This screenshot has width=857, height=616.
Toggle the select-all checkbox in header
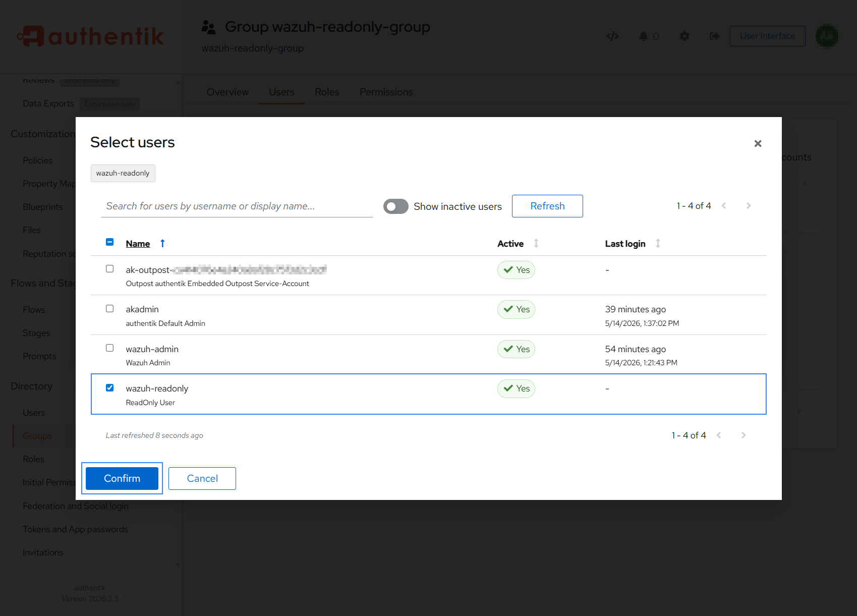109,242
